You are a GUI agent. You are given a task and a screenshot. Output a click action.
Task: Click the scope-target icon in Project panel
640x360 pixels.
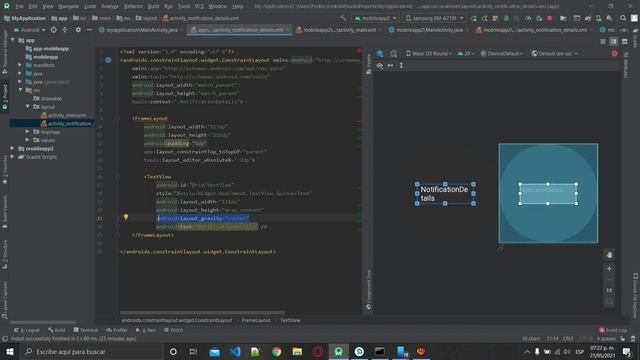[53, 30]
